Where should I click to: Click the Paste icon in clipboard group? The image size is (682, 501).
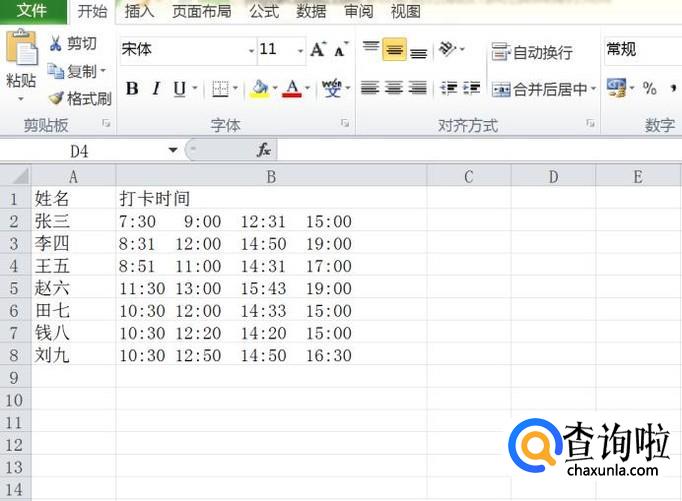coord(20,50)
